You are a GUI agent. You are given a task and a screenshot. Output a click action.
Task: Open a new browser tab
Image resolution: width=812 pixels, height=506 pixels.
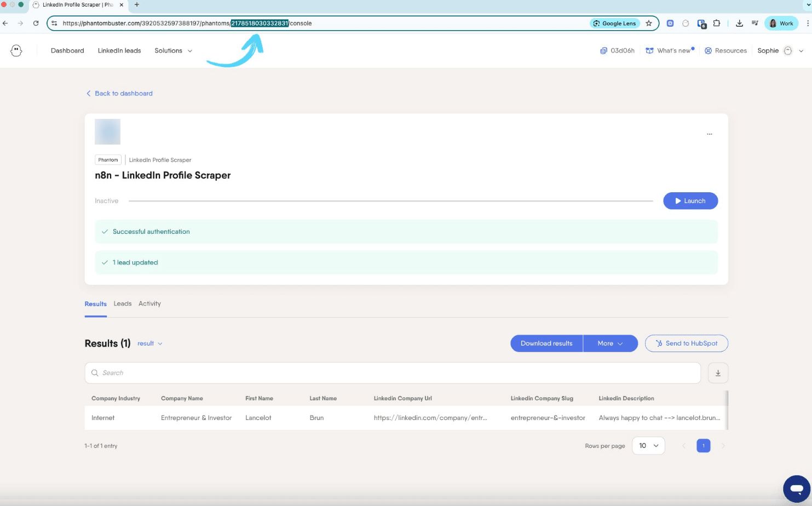pos(137,5)
